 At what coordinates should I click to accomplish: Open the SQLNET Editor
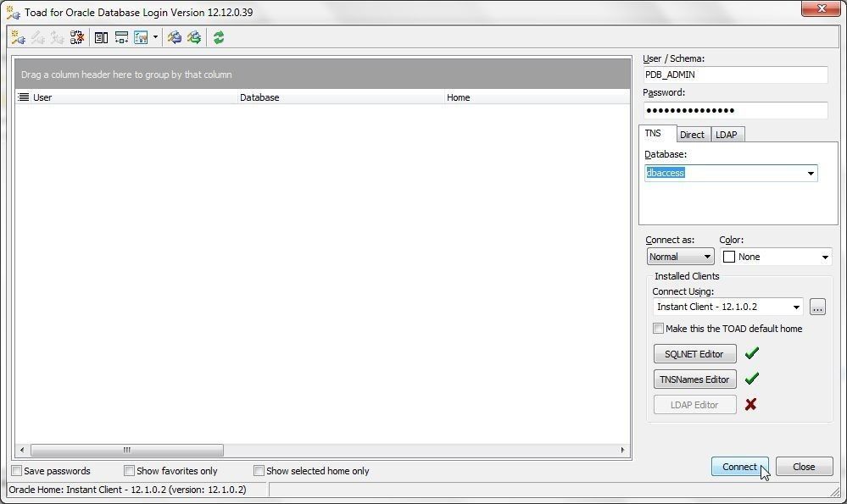694,354
